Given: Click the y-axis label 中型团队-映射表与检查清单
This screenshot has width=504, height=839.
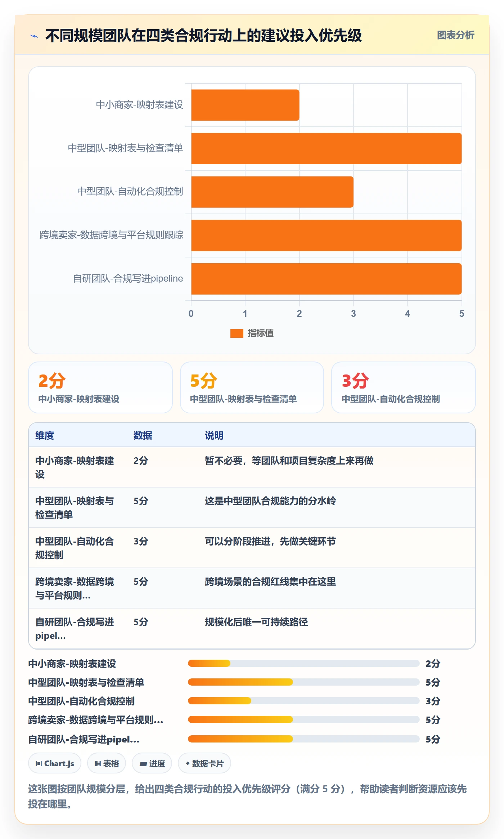Looking at the screenshot, I should 125,148.
